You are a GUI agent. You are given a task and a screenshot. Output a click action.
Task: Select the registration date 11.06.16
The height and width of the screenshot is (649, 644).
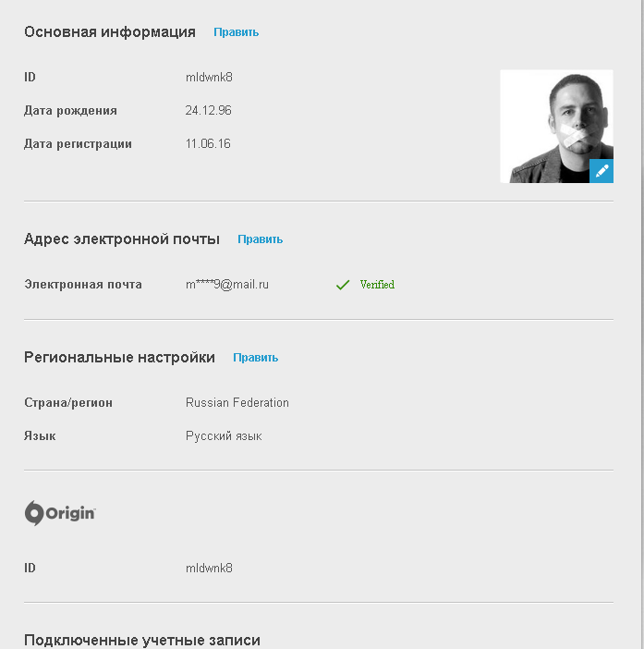(208, 143)
